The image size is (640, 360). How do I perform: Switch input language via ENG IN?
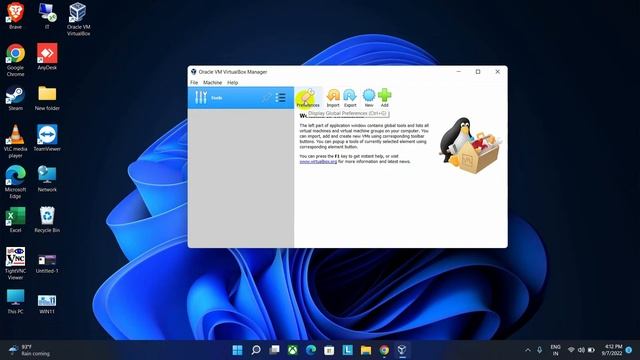[x=556, y=350]
